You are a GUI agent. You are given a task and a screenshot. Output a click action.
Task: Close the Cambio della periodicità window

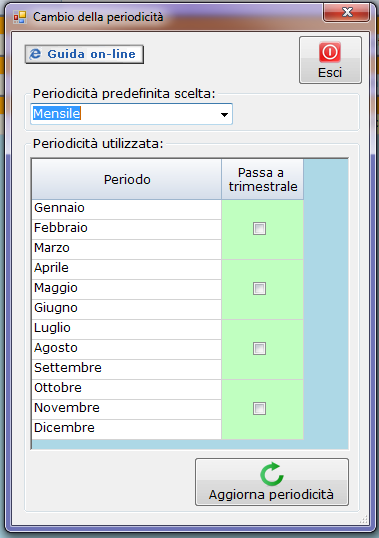click(x=346, y=13)
